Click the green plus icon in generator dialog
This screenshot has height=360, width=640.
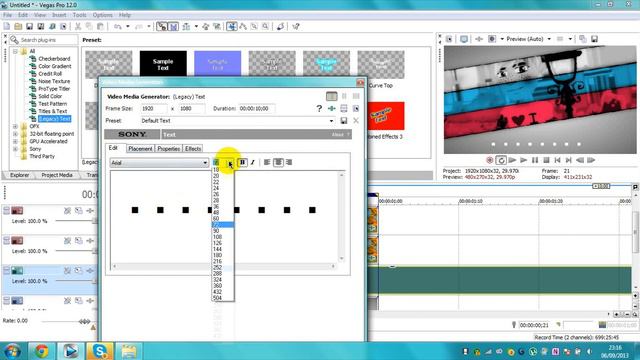[331, 109]
